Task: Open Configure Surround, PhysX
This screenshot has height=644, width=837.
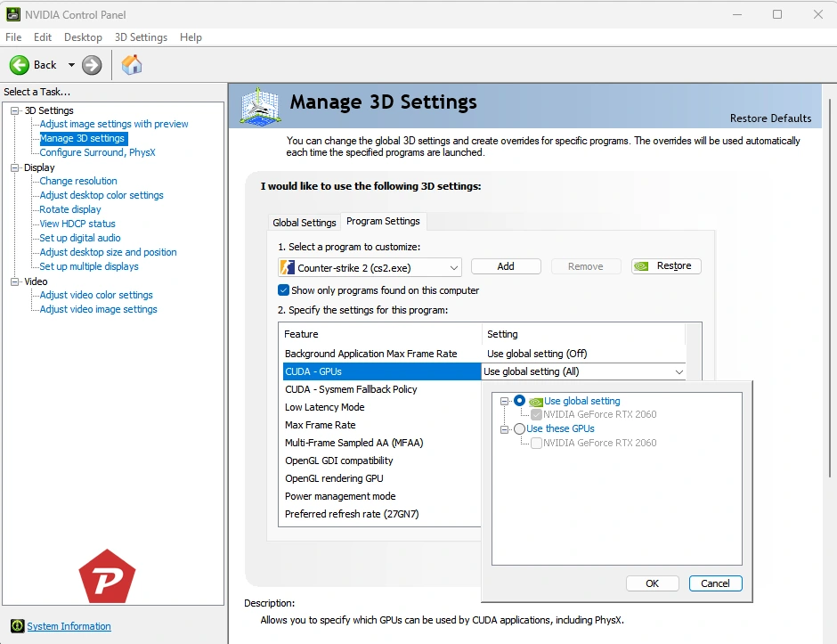Action: pyautogui.click(x=97, y=152)
